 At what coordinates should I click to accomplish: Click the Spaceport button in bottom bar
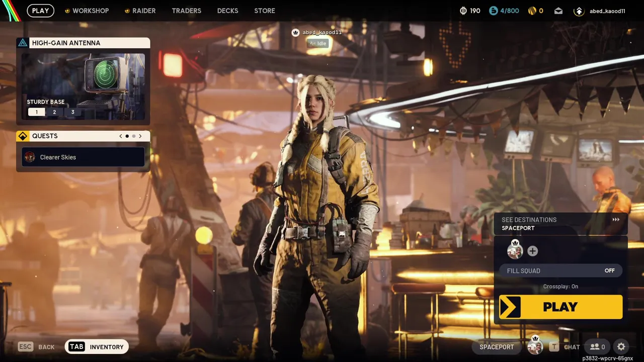(x=497, y=347)
